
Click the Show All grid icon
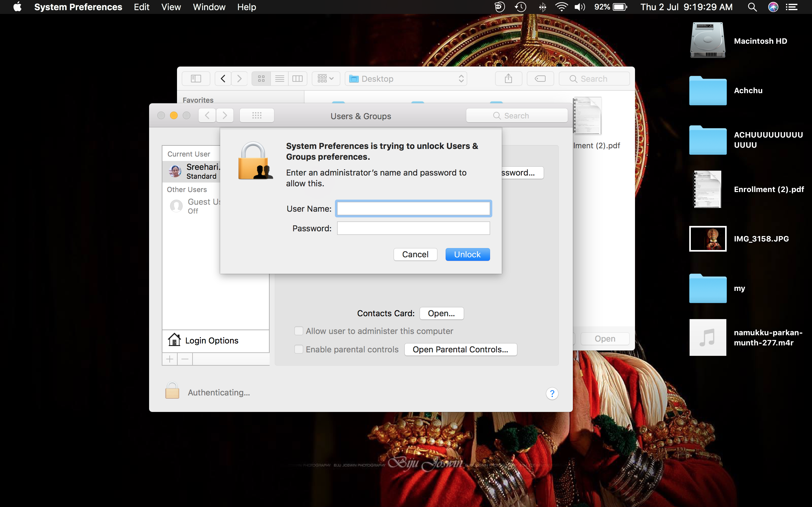click(x=257, y=116)
